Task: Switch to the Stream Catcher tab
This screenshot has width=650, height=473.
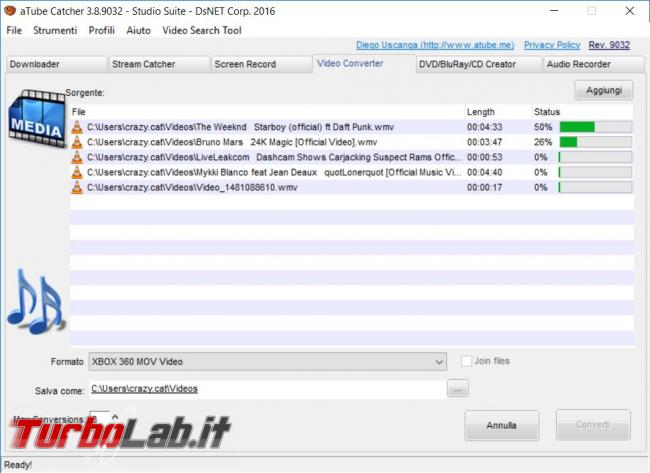Action: pos(159,64)
